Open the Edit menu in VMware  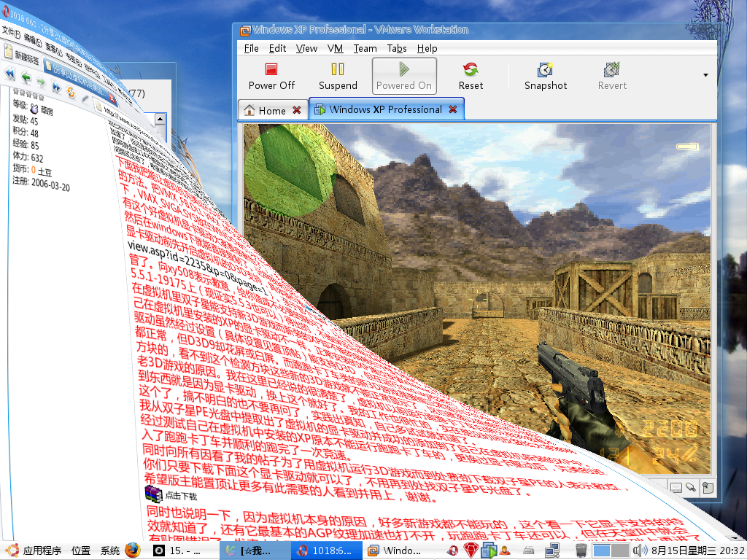coord(277,48)
